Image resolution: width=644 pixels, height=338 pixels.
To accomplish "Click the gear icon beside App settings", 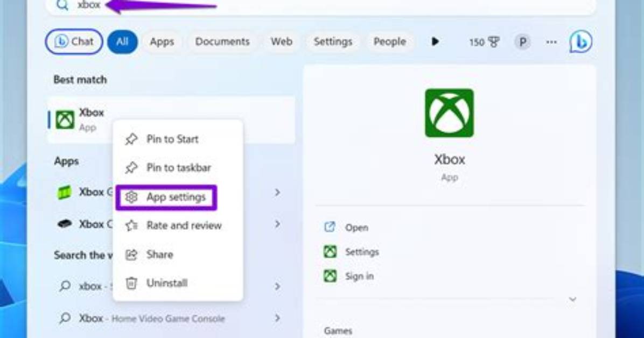I will tap(131, 197).
